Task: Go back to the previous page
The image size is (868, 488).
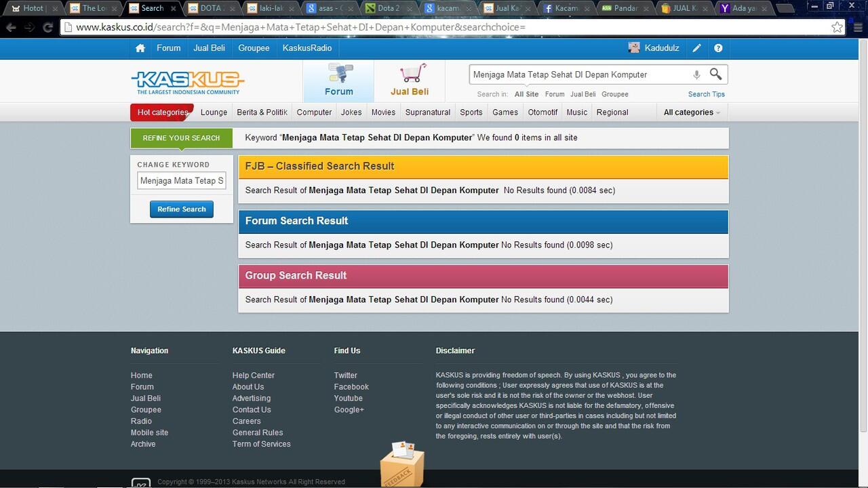Action: (11, 27)
